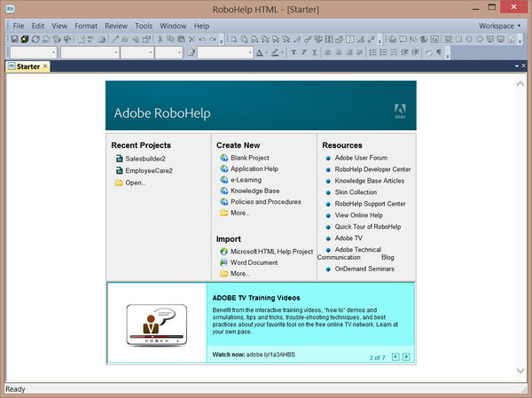The height and width of the screenshot is (398, 532).
Task: Toggle show paragraph marks pilcrow
Action: coord(439,52)
